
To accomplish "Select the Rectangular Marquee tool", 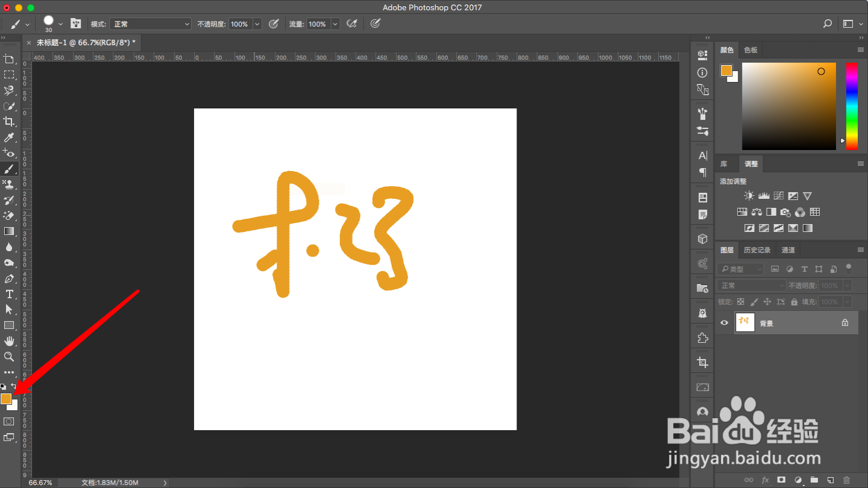I will pyautogui.click(x=9, y=75).
